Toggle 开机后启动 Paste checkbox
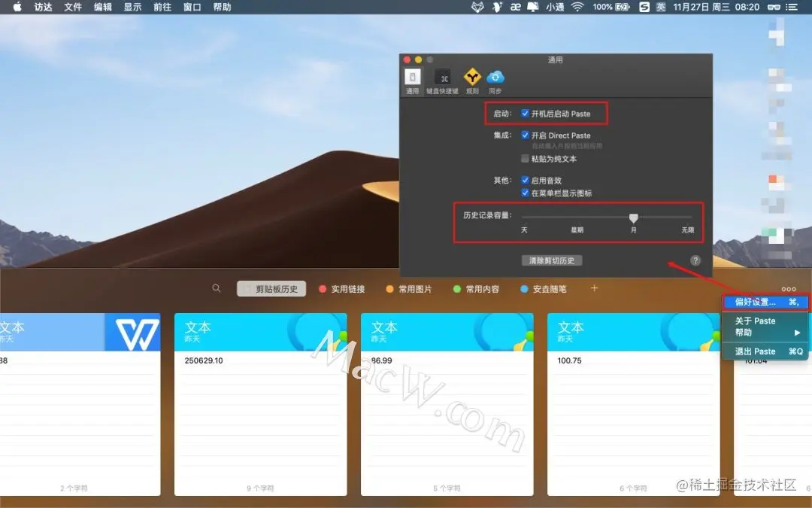This screenshot has height=508, width=812. 525,114
